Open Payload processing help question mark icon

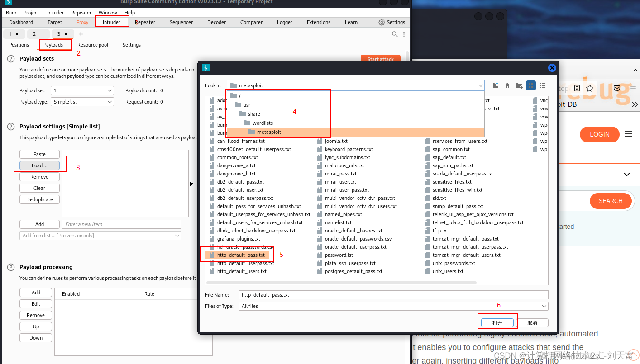11,267
